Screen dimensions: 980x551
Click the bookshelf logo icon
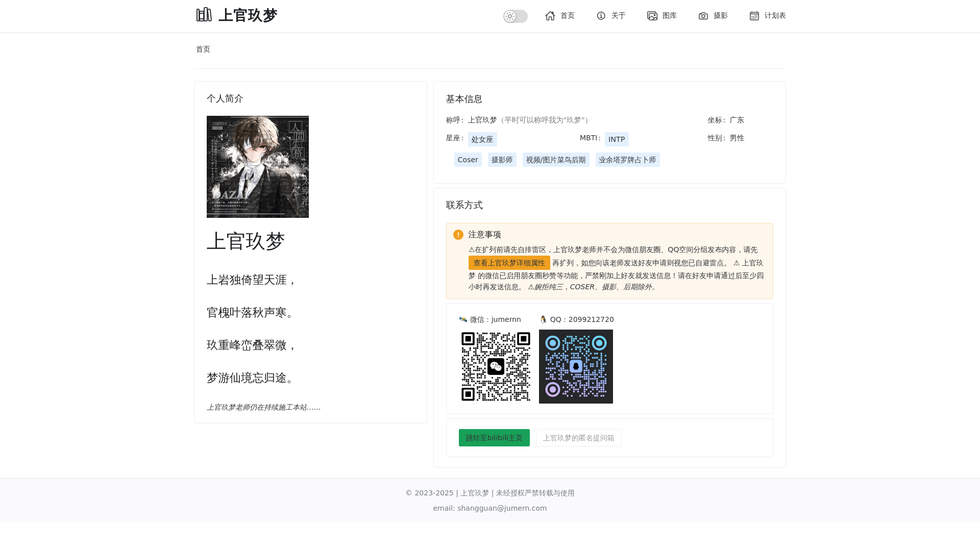pos(204,15)
